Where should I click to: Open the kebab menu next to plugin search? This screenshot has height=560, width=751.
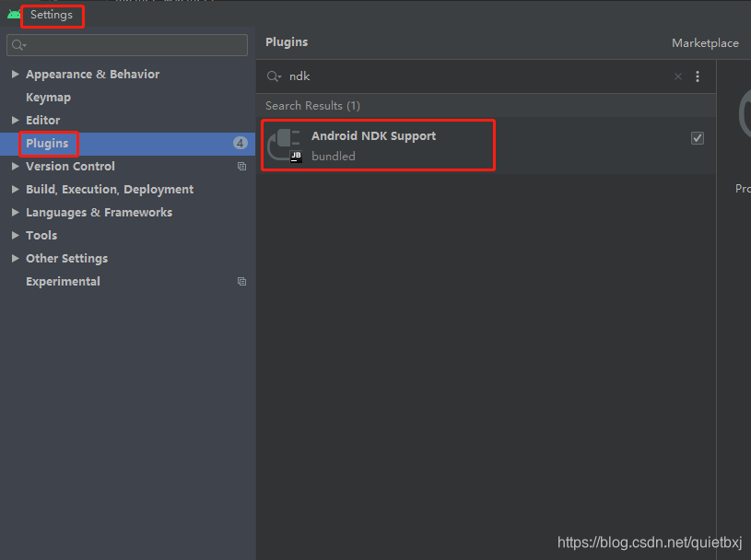pyautogui.click(x=698, y=76)
